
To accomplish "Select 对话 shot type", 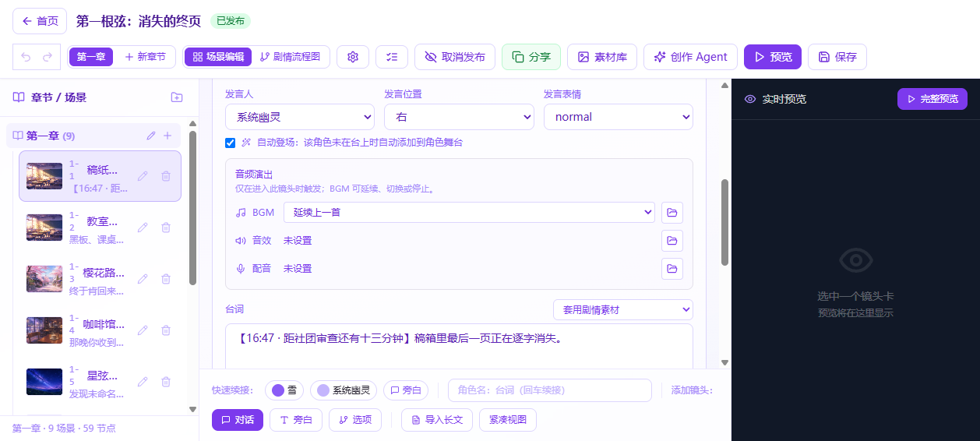I will coord(238,420).
